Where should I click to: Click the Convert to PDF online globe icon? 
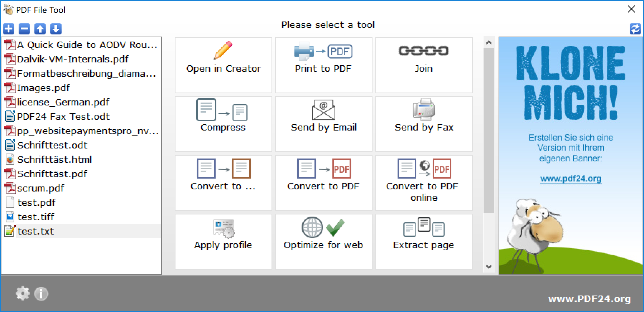coord(424,168)
